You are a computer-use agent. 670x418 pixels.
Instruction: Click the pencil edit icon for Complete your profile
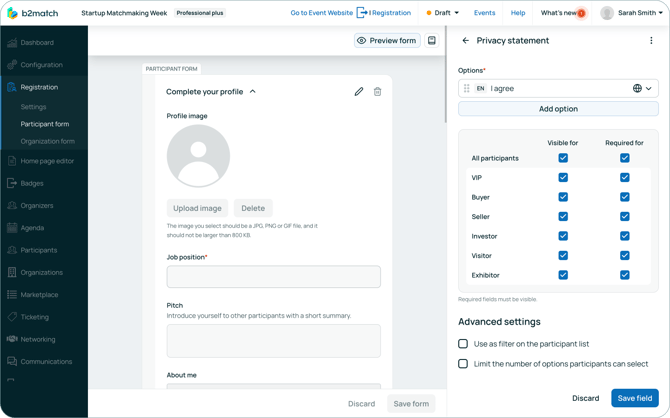pos(359,92)
